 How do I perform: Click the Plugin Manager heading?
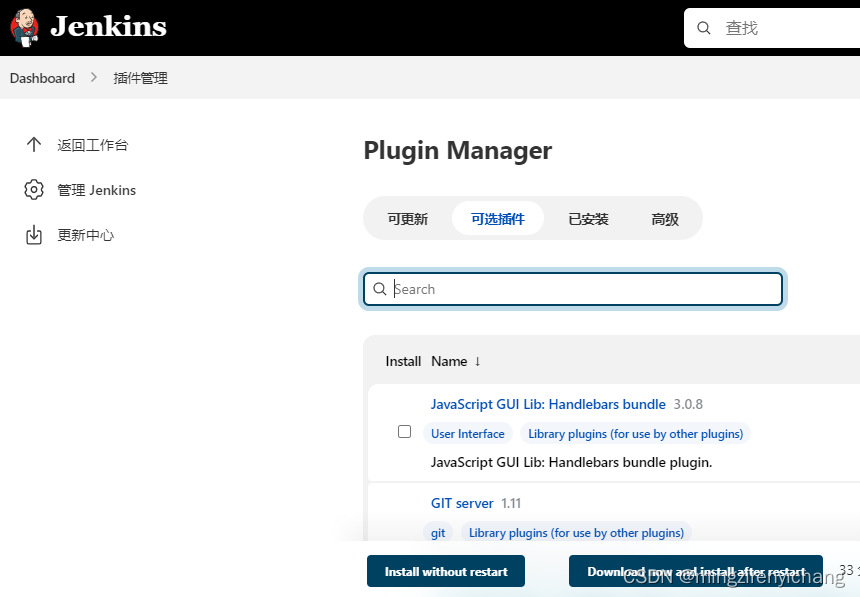[x=457, y=150]
